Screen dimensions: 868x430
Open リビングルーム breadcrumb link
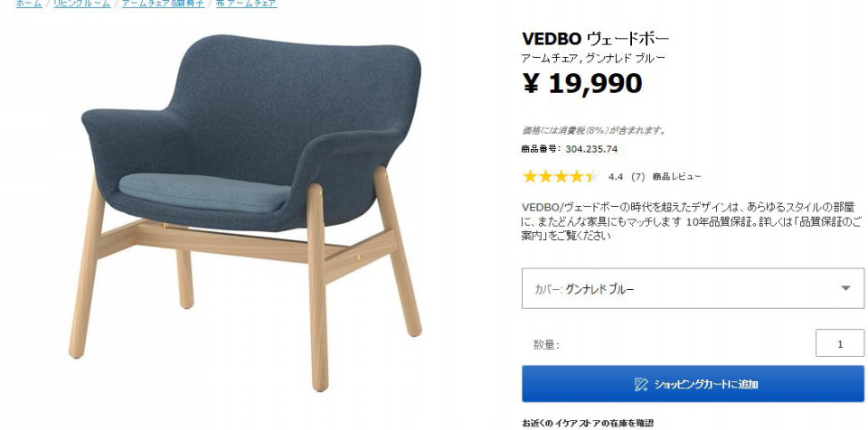[x=82, y=4]
